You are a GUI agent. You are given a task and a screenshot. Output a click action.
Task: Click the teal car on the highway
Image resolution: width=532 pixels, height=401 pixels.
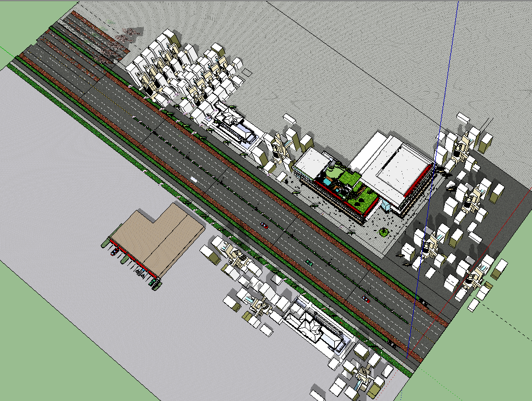[309, 262]
